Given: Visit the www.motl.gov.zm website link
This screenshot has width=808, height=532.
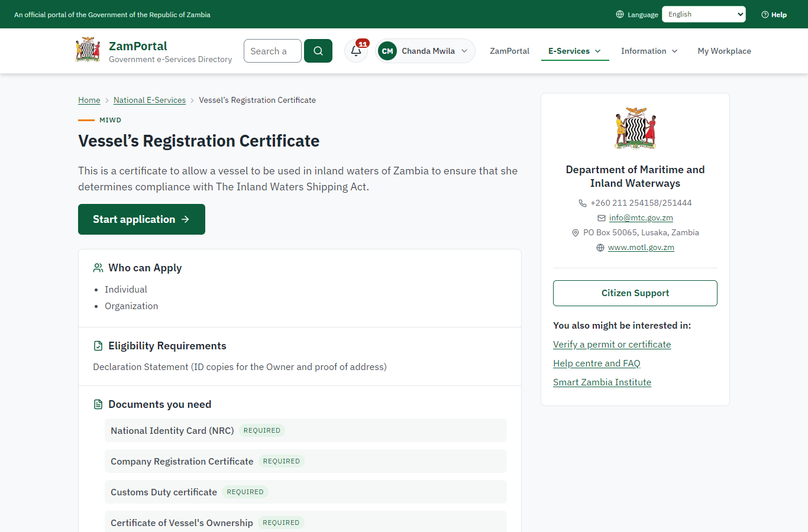Looking at the screenshot, I should click(x=641, y=247).
